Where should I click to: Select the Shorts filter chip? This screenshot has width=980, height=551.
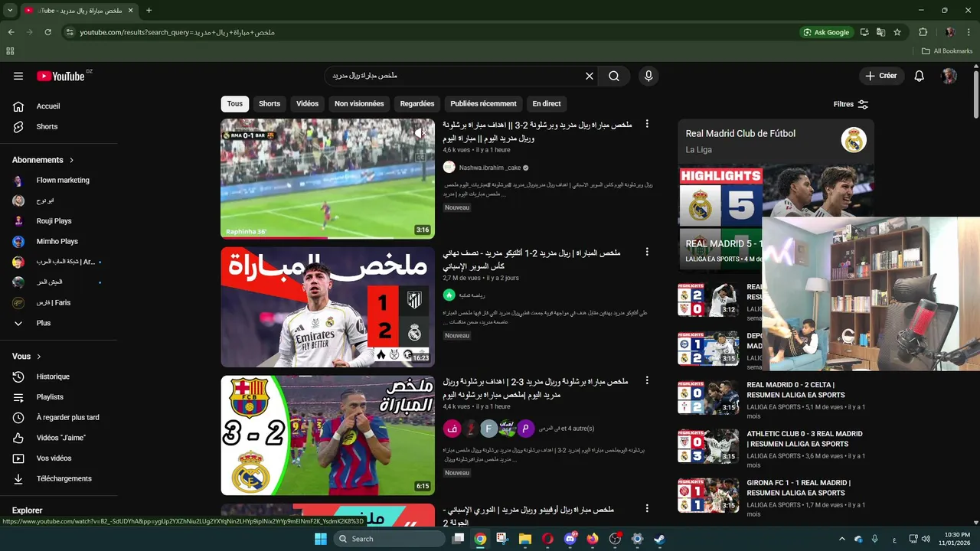(x=269, y=103)
